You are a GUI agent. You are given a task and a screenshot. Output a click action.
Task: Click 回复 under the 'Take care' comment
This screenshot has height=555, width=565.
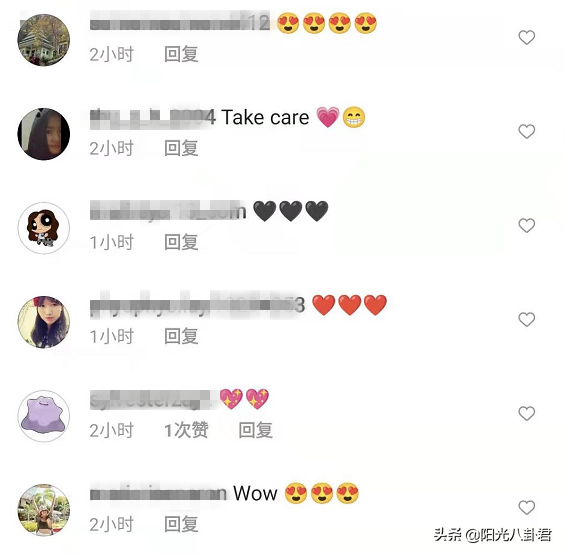(x=181, y=148)
